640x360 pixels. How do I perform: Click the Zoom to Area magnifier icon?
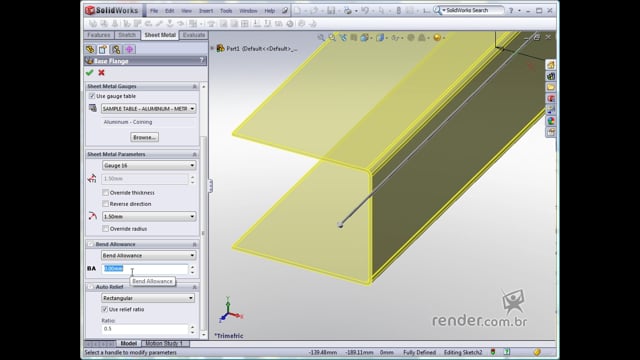pyautogui.click(x=332, y=38)
